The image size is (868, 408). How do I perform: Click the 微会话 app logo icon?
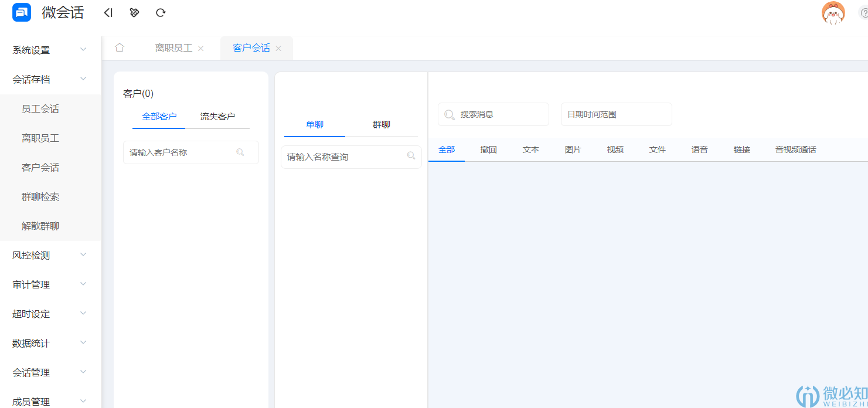(21, 12)
